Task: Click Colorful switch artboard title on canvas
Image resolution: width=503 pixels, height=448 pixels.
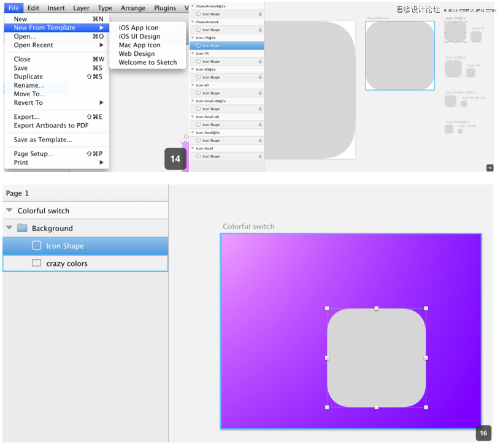Action: tap(248, 226)
